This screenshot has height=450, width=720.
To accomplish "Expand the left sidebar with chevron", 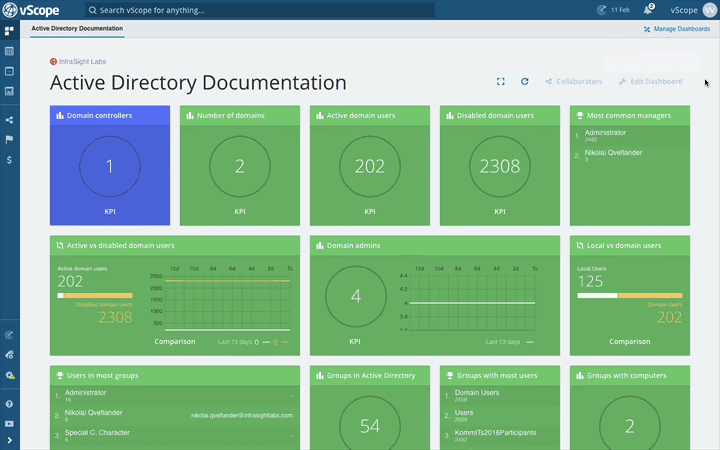I will pyautogui.click(x=9, y=440).
